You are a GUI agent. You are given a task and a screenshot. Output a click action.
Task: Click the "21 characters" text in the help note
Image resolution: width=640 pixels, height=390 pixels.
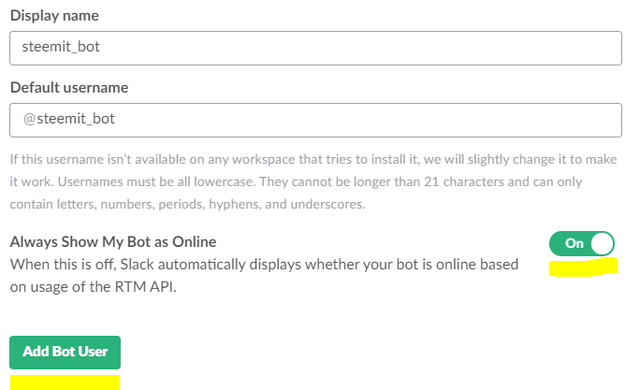pyautogui.click(x=464, y=182)
